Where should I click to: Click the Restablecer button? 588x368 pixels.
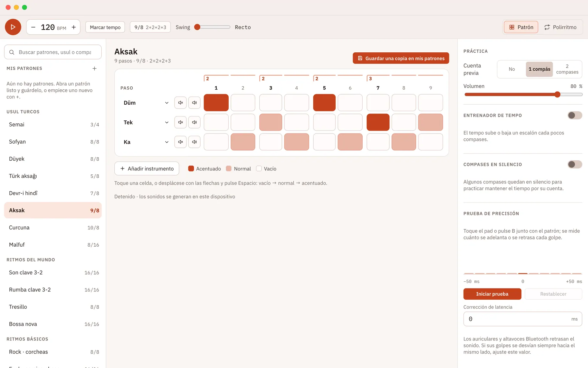point(553,294)
